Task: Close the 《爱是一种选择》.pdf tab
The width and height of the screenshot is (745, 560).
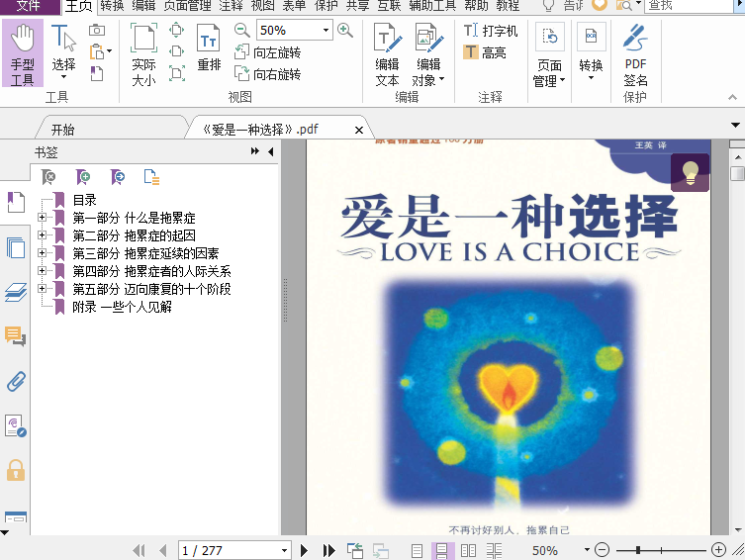Action: pyautogui.click(x=359, y=130)
